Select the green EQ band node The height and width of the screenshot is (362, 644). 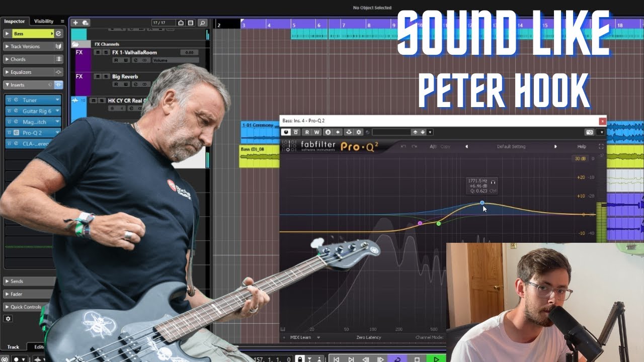coord(439,223)
